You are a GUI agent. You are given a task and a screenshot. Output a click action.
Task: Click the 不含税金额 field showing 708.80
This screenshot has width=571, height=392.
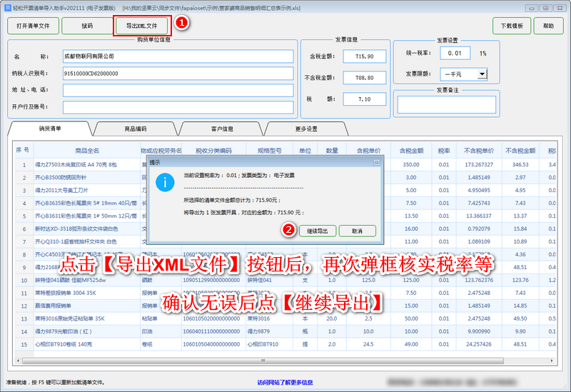[x=365, y=78]
